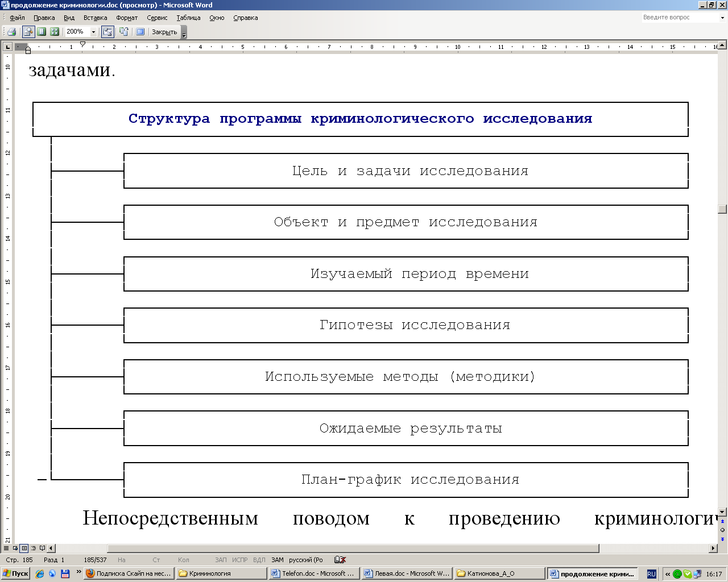Click the tab stop selector on ruler
The width and height of the screenshot is (728, 582).
[8, 47]
